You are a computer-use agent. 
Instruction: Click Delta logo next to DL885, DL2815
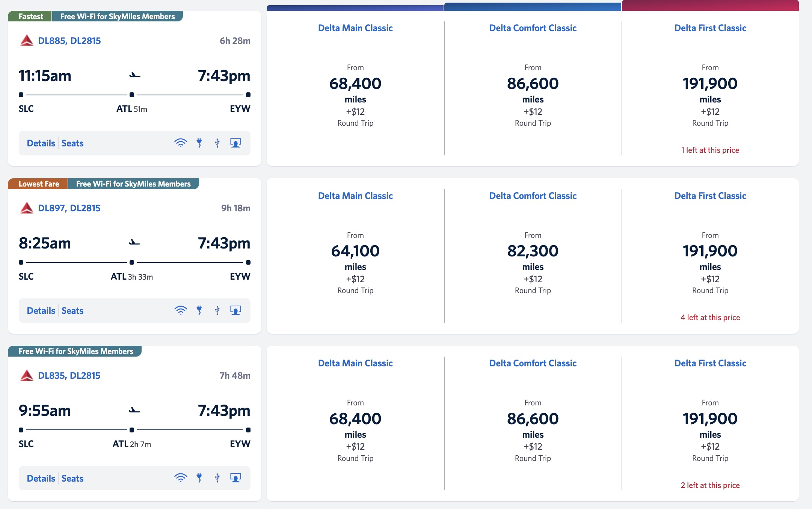27,41
